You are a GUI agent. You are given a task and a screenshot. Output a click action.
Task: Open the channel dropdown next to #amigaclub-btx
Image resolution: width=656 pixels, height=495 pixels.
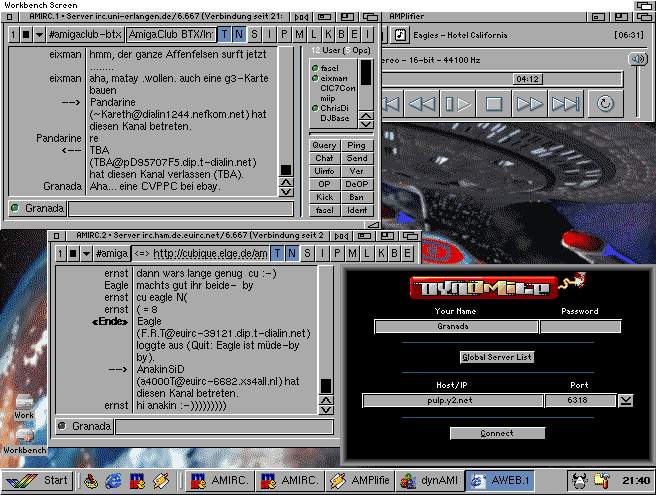coord(39,36)
